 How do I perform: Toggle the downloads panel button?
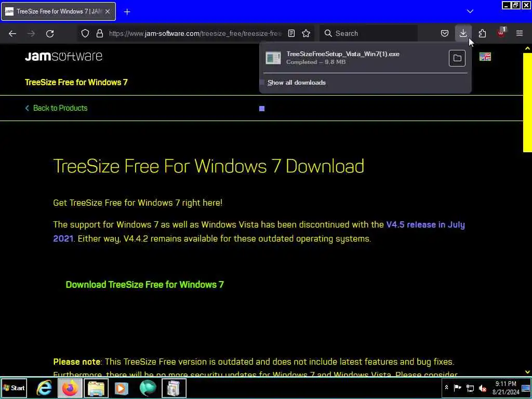463,33
